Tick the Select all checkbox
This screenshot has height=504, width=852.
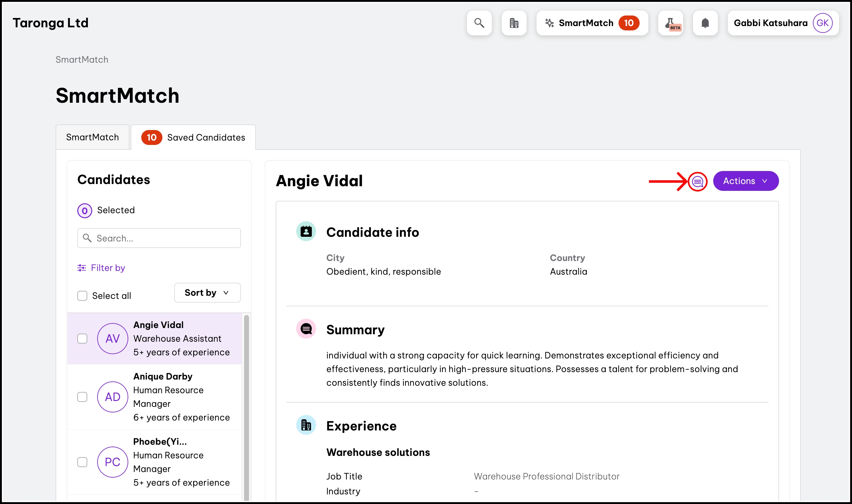click(82, 296)
